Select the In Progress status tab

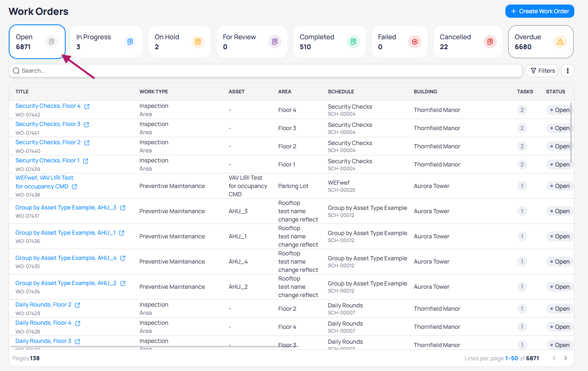pyautogui.click(x=106, y=42)
